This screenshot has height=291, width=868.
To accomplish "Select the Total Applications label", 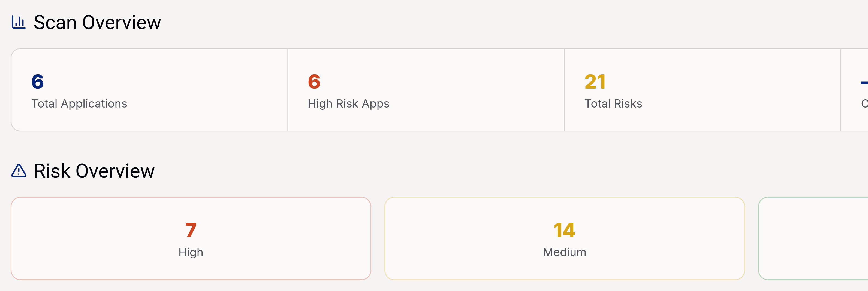I will [79, 104].
